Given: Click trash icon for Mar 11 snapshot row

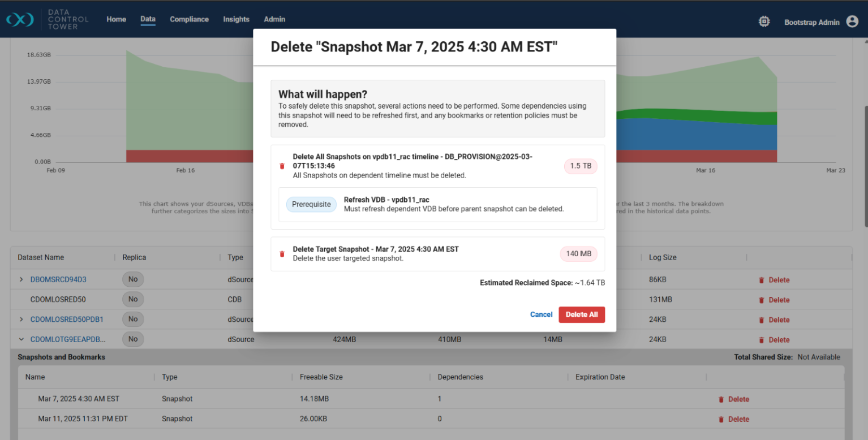Looking at the screenshot, I should pyautogui.click(x=721, y=419).
